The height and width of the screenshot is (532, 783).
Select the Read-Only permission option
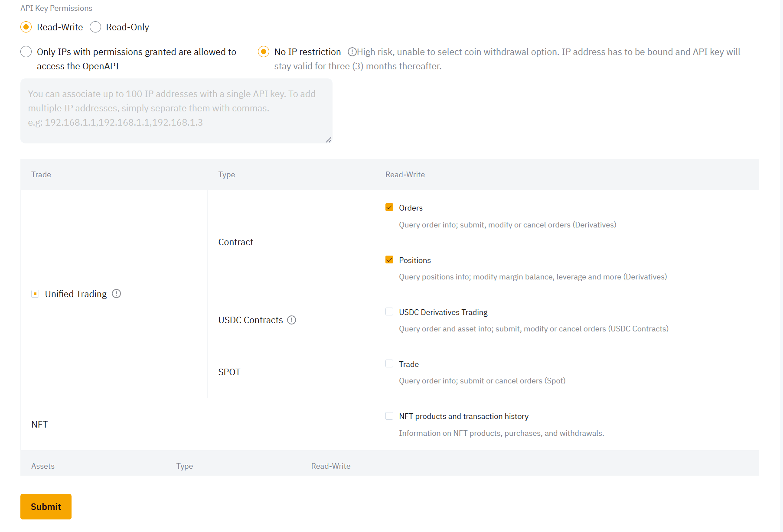point(95,27)
